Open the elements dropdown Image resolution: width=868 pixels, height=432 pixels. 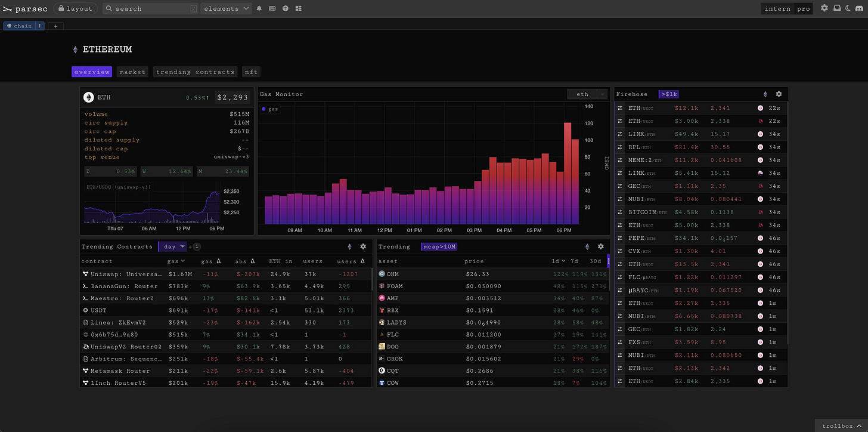(227, 8)
